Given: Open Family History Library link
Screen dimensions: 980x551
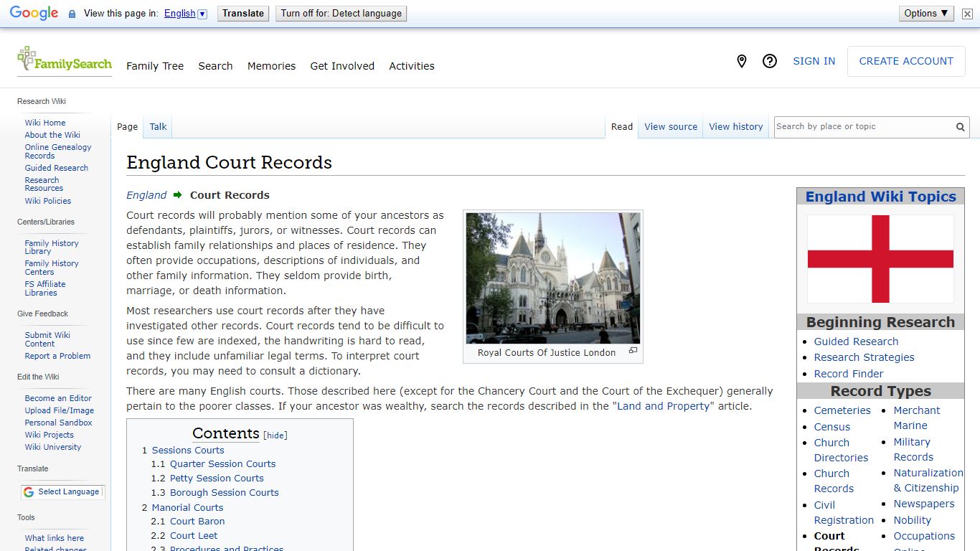Looking at the screenshot, I should 52,248.
